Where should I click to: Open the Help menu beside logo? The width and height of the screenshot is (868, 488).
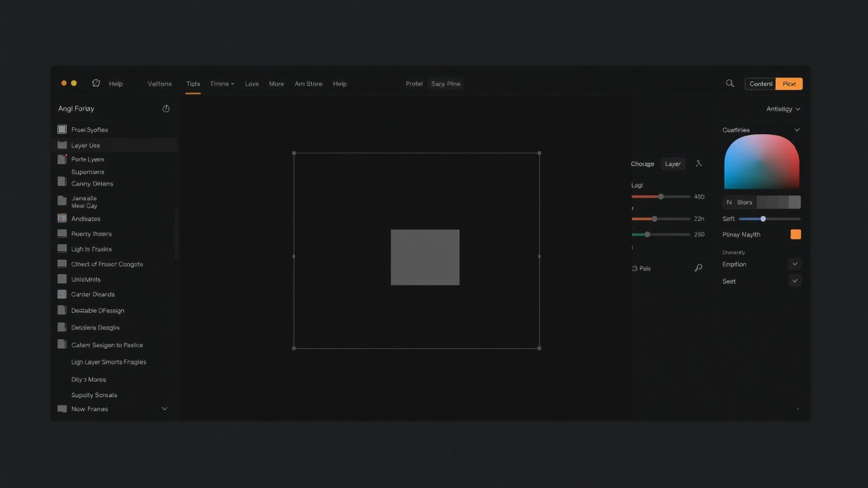coord(116,84)
